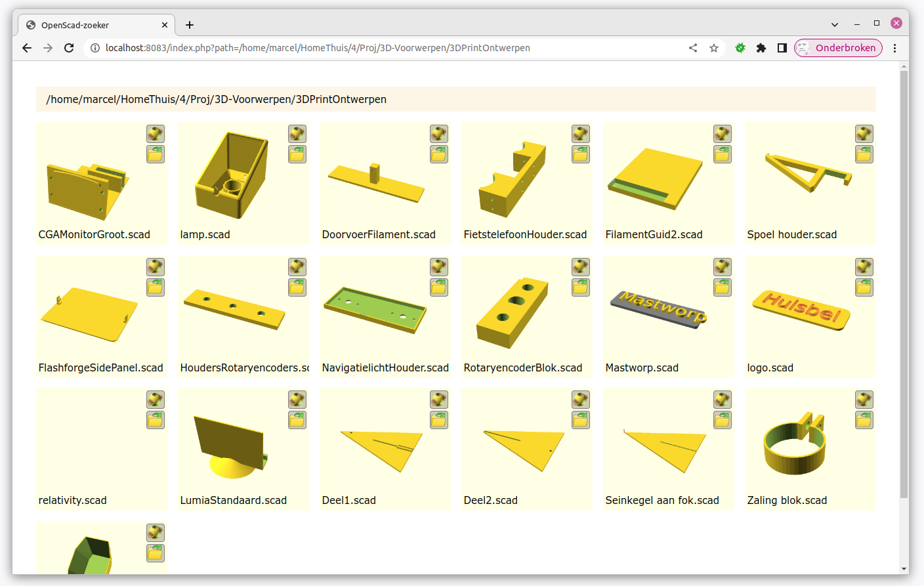
Task: Click the folder icon on FietstelefoonHouder.scad card
Action: point(581,154)
